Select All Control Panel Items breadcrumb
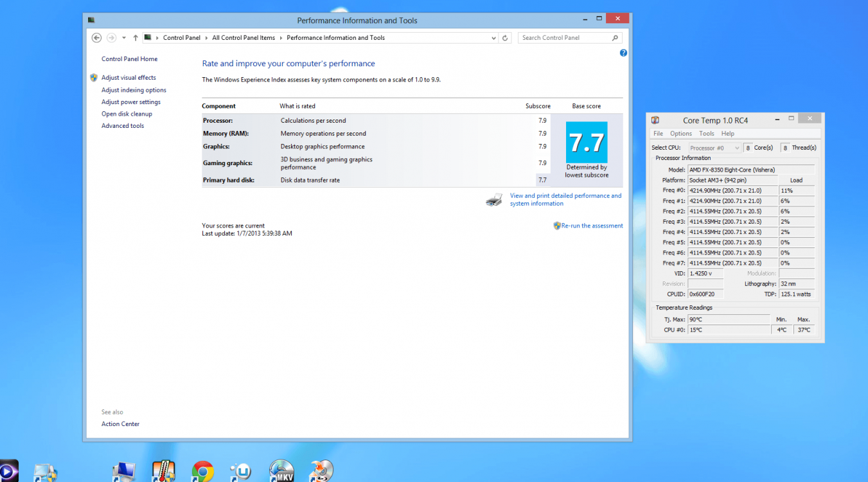This screenshot has width=868, height=482. pyautogui.click(x=244, y=38)
